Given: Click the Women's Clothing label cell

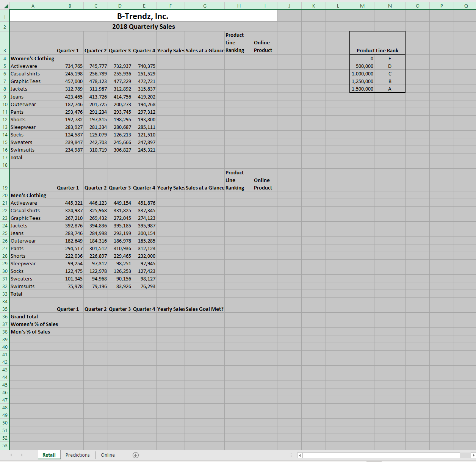Looking at the screenshot, I should pyautogui.click(x=33, y=58).
